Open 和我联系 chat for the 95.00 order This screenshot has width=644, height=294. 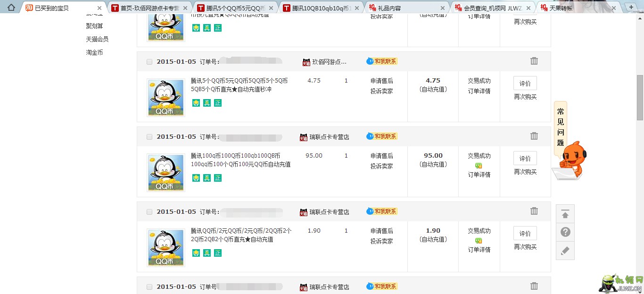point(382,136)
